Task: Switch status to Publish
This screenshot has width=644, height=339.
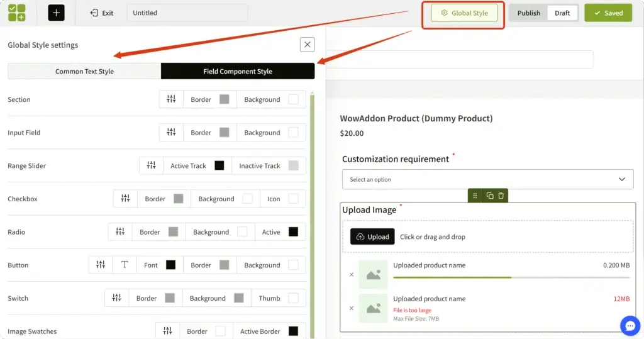Action: point(528,13)
